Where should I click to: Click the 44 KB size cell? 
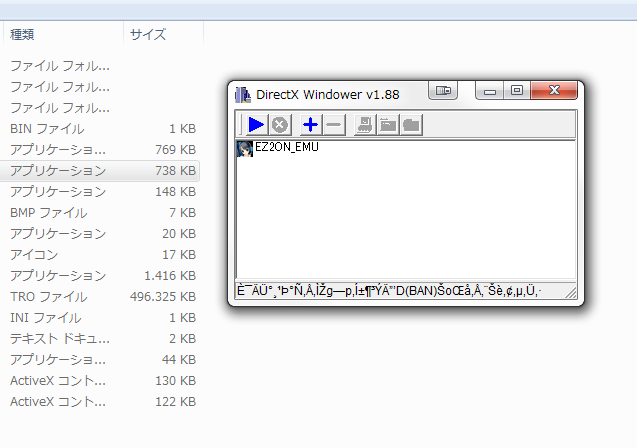coord(179,360)
